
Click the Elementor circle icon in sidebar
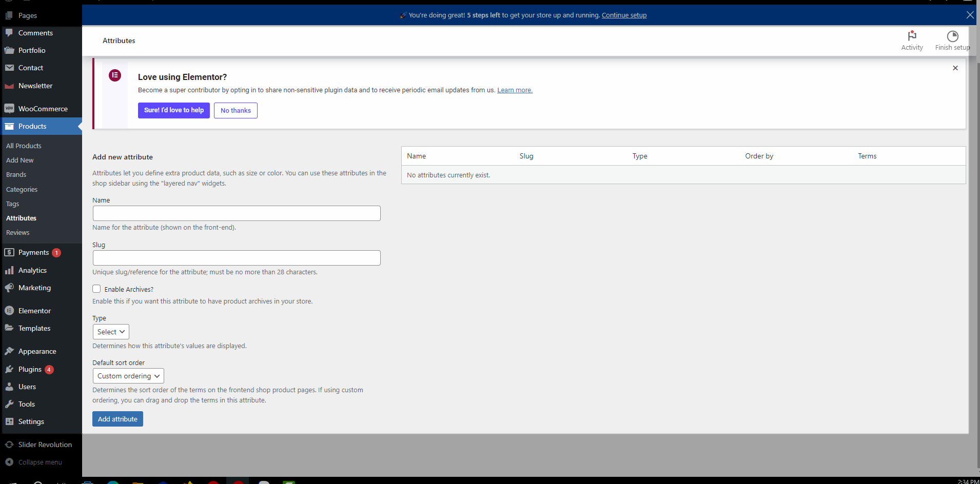point(9,311)
